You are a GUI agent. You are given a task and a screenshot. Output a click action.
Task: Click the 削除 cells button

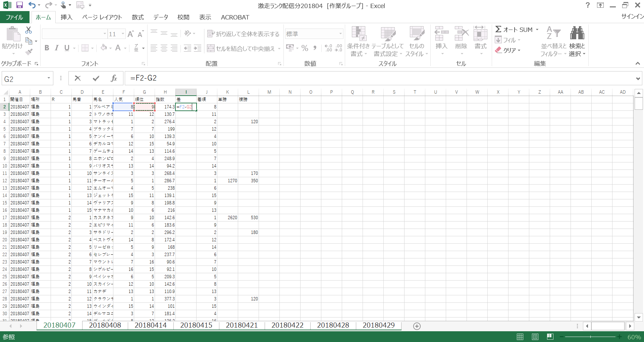461,41
